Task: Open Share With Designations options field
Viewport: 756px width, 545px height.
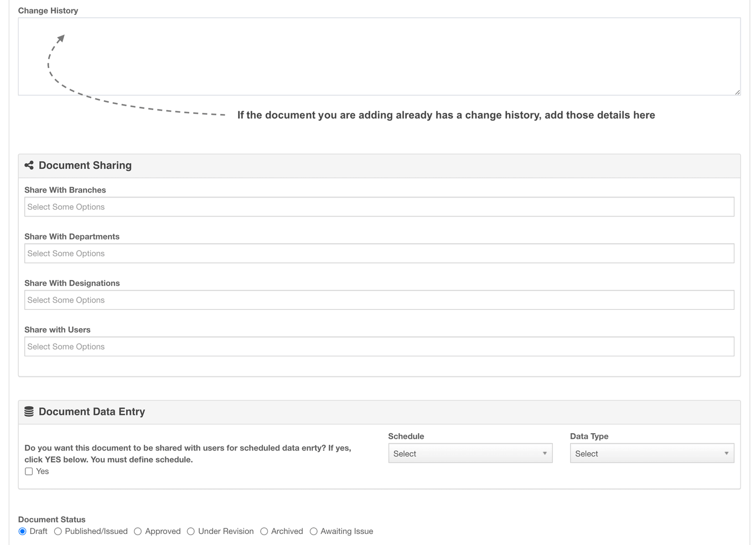Action: click(379, 300)
